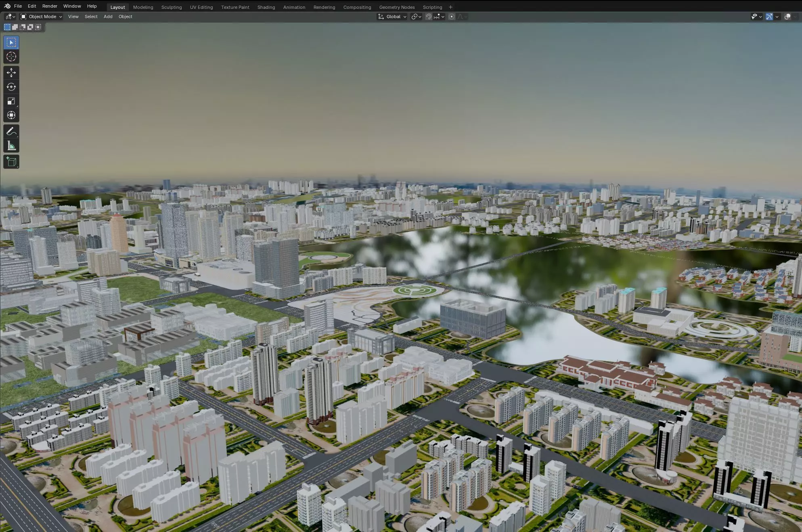This screenshot has height=532, width=802.
Task: Select the Measure tool
Action: click(11, 146)
